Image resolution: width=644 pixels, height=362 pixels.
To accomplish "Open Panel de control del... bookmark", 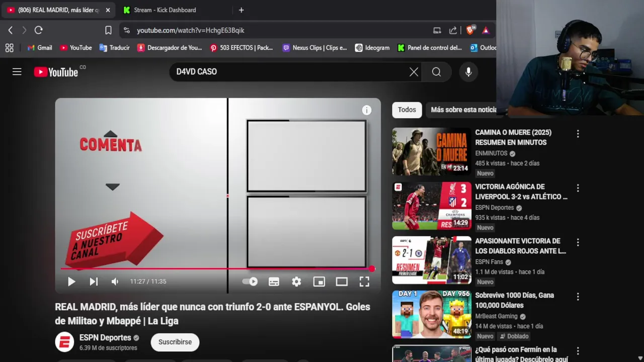I will (430, 48).
